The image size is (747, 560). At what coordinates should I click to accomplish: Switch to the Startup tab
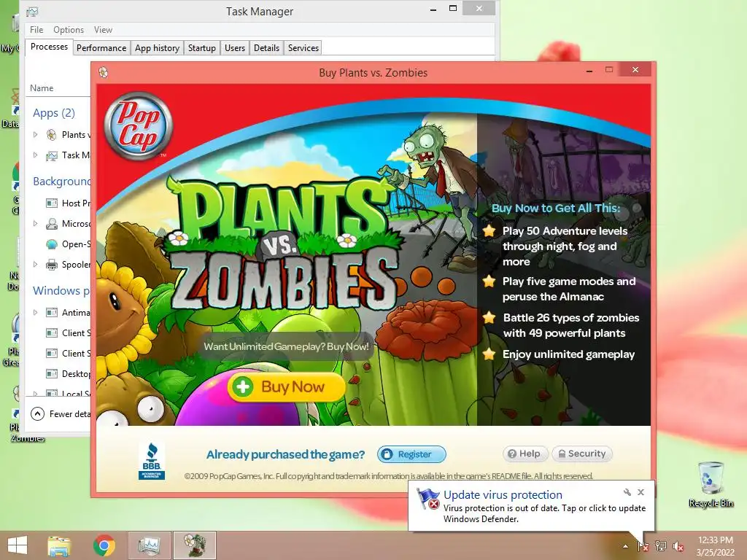coord(201,47)
